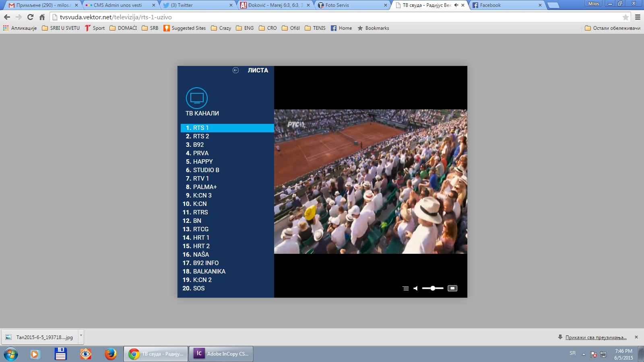
Task: Mute the video with speaker icon
Action: [x=415, y=288]
